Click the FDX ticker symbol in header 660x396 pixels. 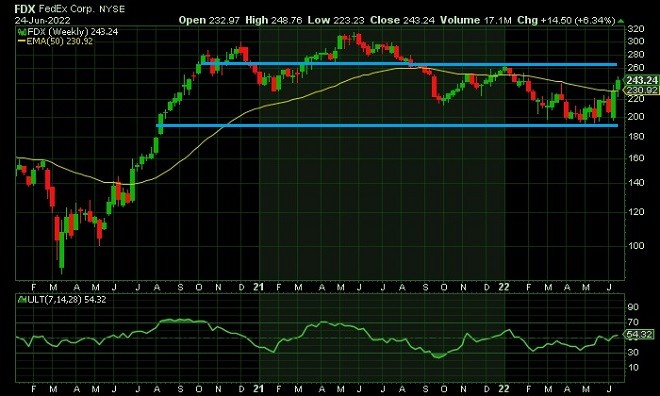pyautogui.click(x=25, y=9)
